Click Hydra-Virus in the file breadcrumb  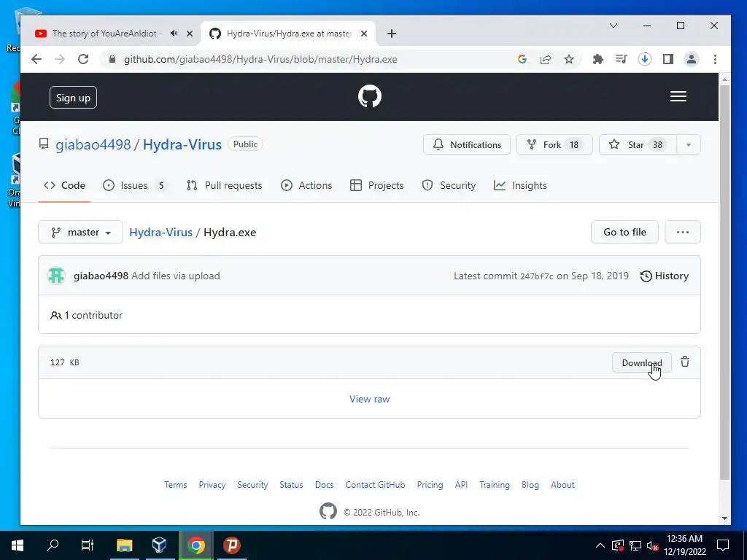coord(160,232)
